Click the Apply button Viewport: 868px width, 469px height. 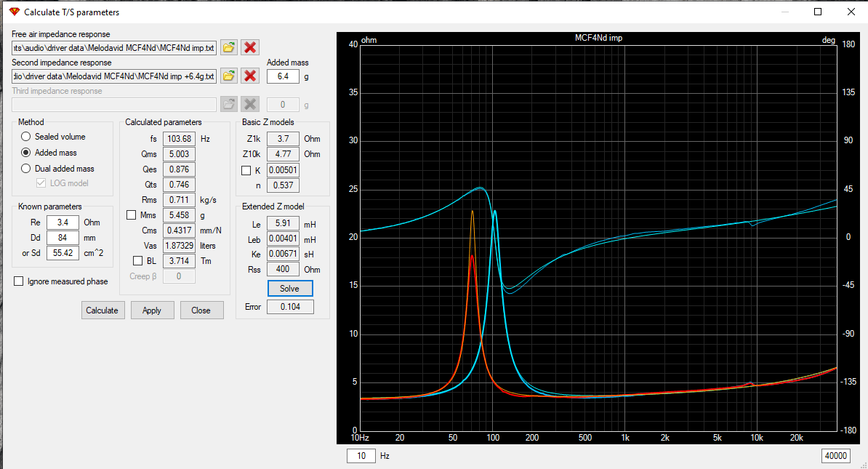tap(152, 310)
